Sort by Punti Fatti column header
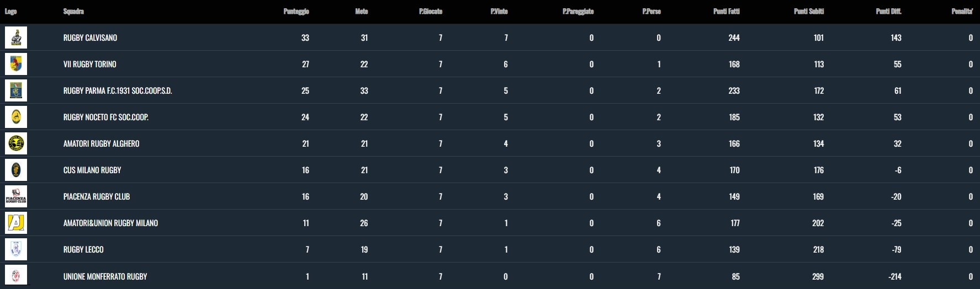Viewport: 980px width, 289px height. [x=726, y=12]
